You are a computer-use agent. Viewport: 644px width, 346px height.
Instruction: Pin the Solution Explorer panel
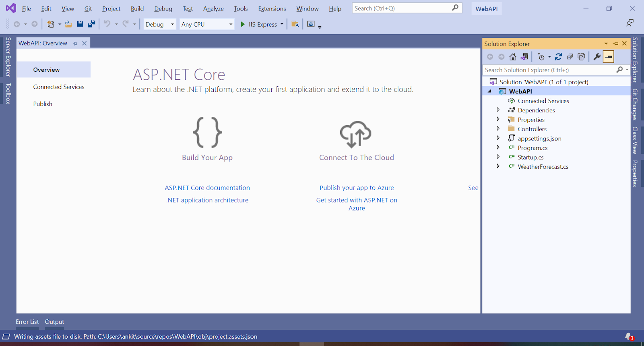click(x=615, y=44)
